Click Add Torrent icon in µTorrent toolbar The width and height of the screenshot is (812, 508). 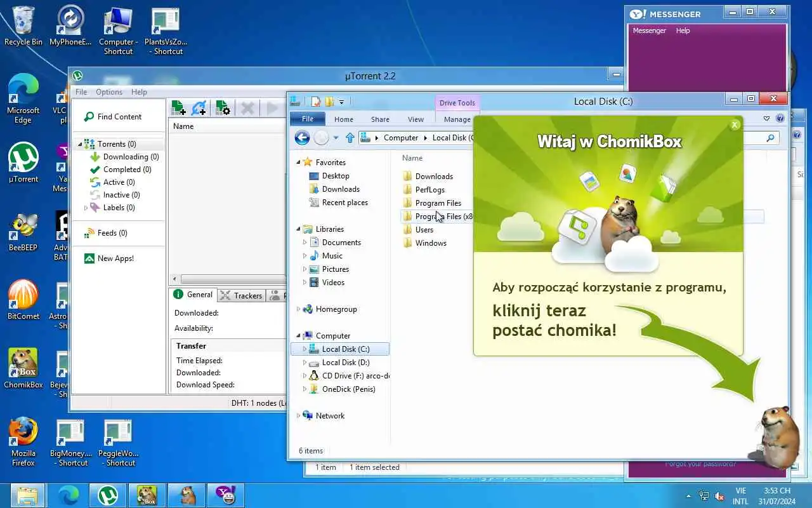tap(179, 108)
